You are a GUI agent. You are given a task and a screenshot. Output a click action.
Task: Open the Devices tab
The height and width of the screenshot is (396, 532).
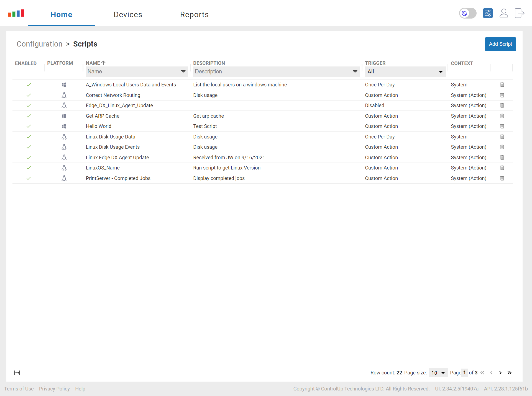click(128, 15)
